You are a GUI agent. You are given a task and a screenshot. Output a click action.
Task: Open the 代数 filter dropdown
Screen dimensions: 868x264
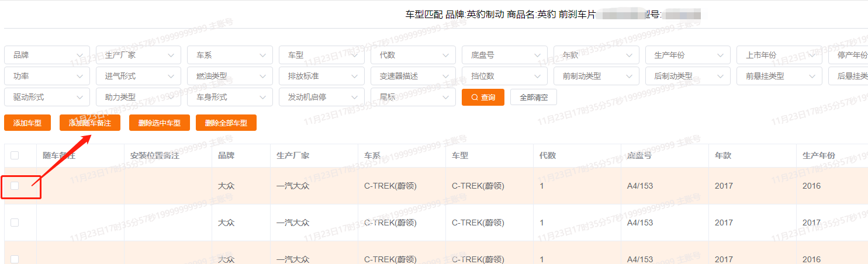click(413, 55)
